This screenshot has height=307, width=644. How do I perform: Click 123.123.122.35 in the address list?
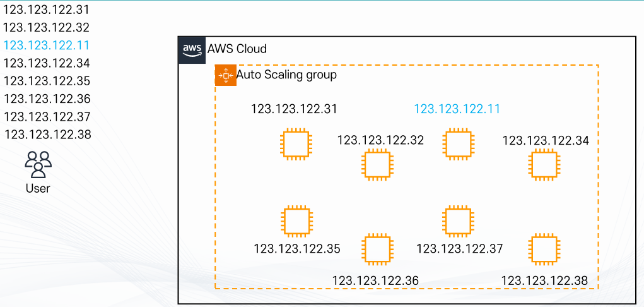tap(47, 81)
